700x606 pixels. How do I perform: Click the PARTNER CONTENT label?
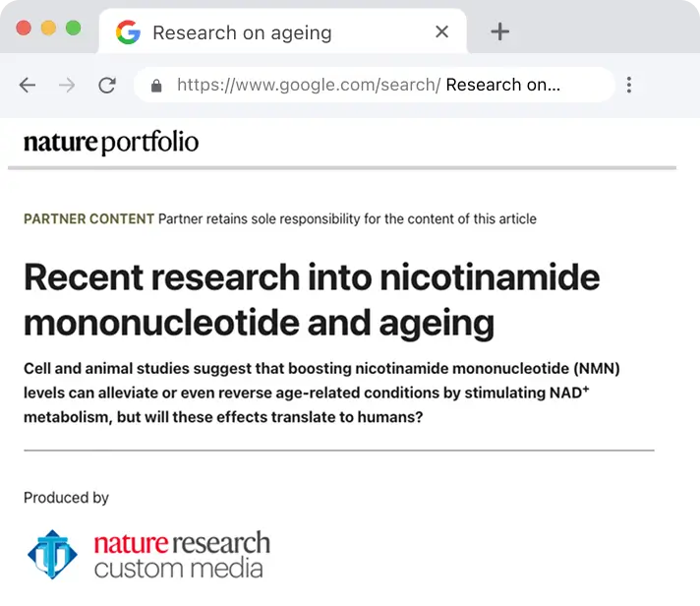(x=88, y=218)
